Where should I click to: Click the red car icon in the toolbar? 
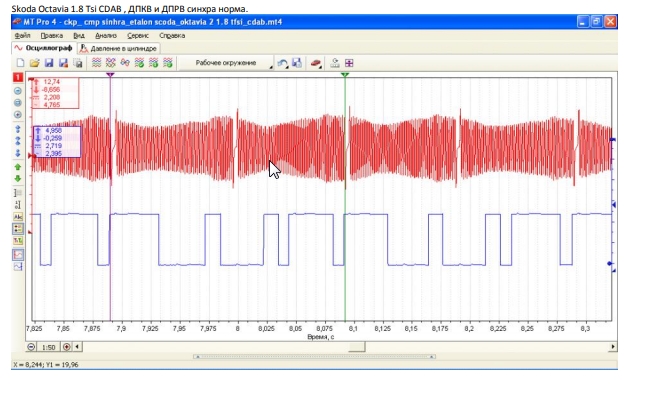pyautogui.click(x=315, y=63)
